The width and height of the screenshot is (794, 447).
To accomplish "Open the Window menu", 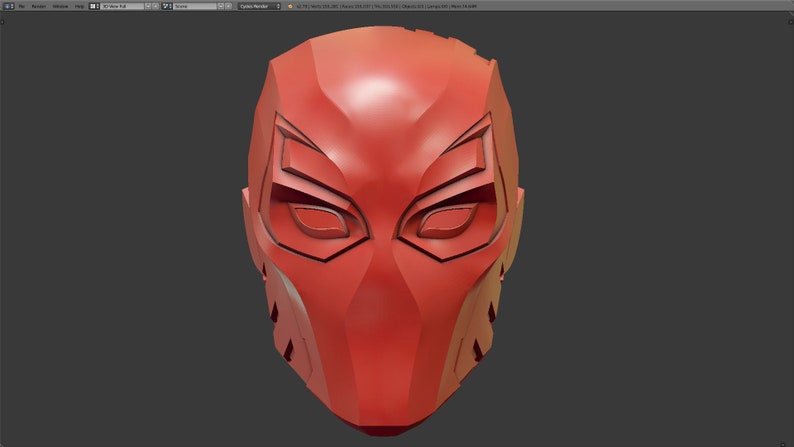I will (60, 6).
